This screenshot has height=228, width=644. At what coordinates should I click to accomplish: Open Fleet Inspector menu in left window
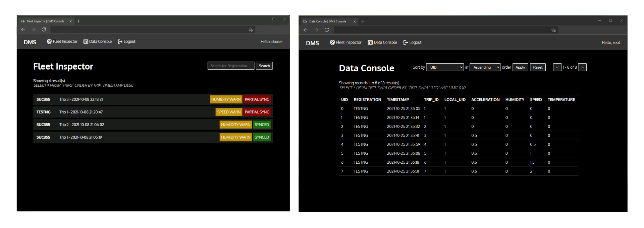pyautogui.click(x=62, y=42)
